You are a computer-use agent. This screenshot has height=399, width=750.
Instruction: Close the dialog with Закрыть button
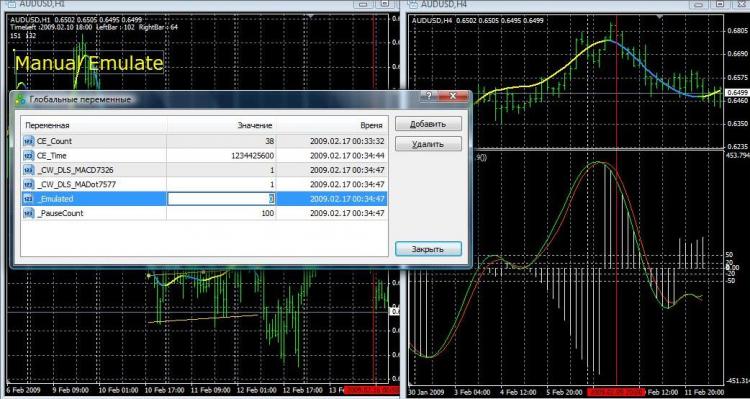[x=428, y=249]
